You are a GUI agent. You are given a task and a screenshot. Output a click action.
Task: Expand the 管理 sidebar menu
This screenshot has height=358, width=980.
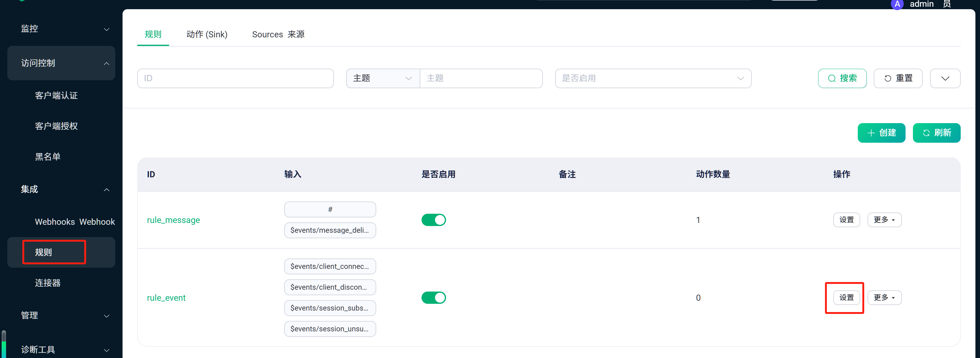(61, 315)
